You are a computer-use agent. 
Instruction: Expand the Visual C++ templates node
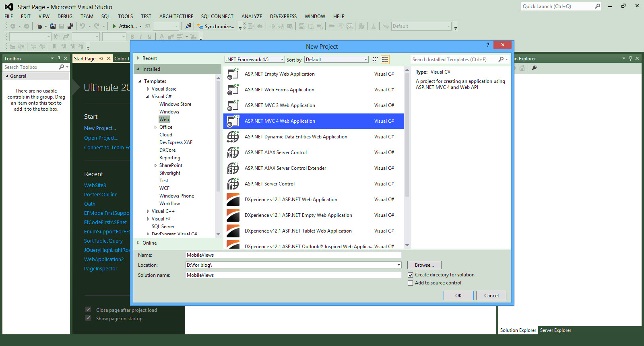(x=148, y=211)
